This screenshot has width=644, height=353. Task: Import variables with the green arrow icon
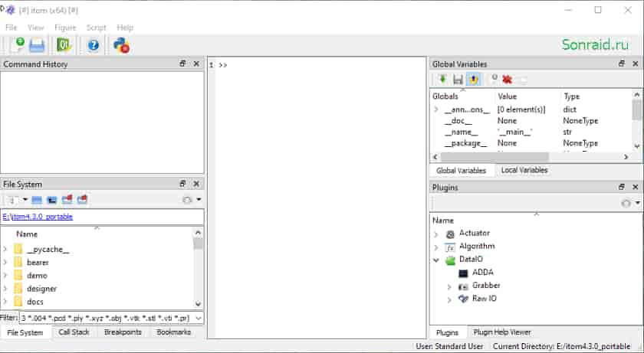tap(442, 79)
